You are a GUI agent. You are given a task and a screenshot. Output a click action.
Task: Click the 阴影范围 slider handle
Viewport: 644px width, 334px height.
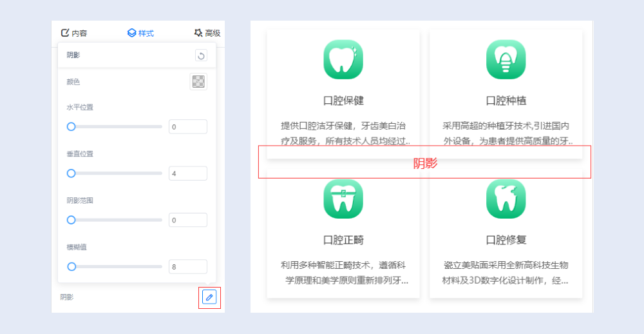click(x=71, y=220)
